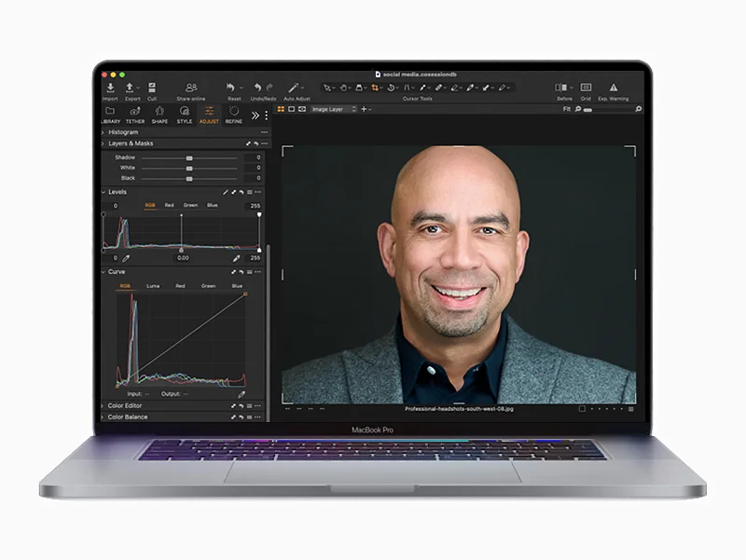Click Fit to set the zoom level
The height and width of the screenshot is (560, 746).
[567, 108]
